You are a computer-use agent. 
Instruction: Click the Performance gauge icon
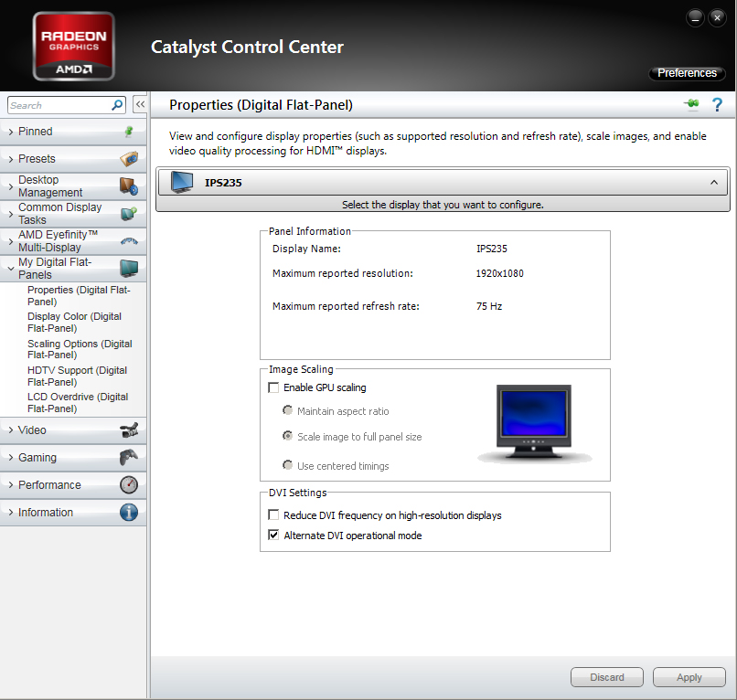[x=129, y=485]
